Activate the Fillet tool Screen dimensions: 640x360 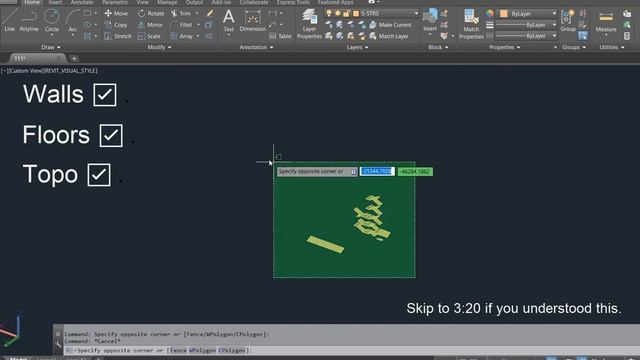(182, 25)
